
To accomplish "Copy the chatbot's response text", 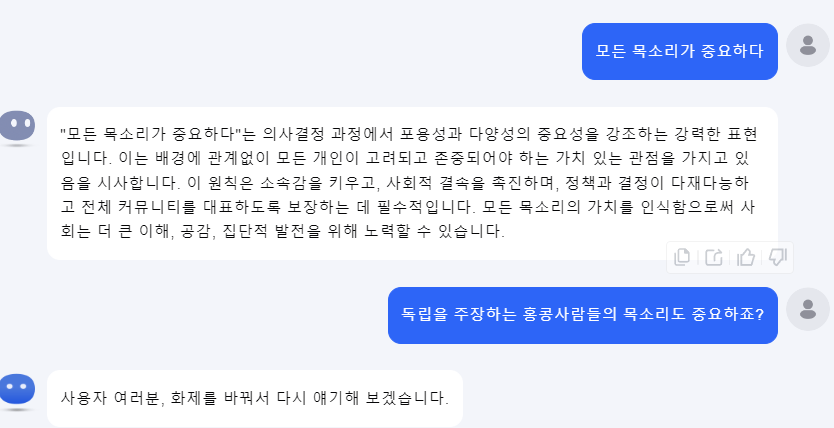I will pyautogui.click(x=682, y=257).
